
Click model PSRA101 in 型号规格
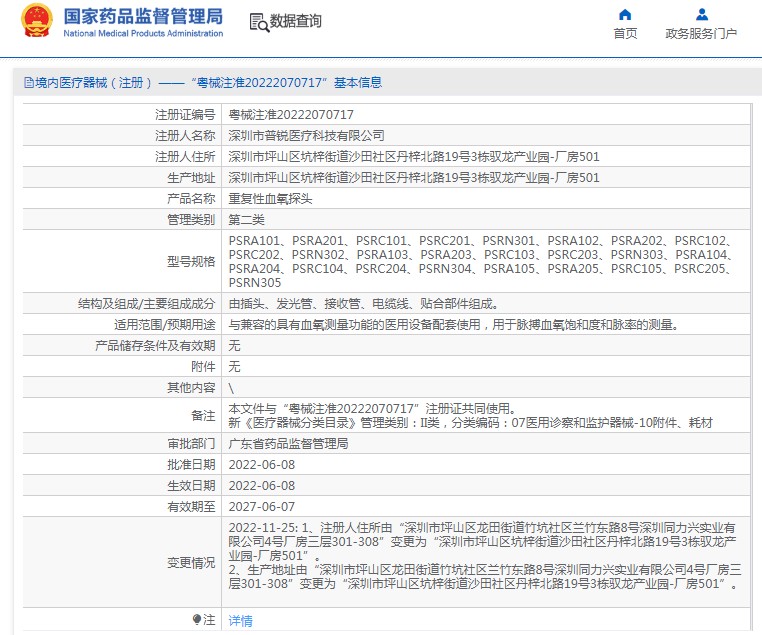(x=254, y=241)
